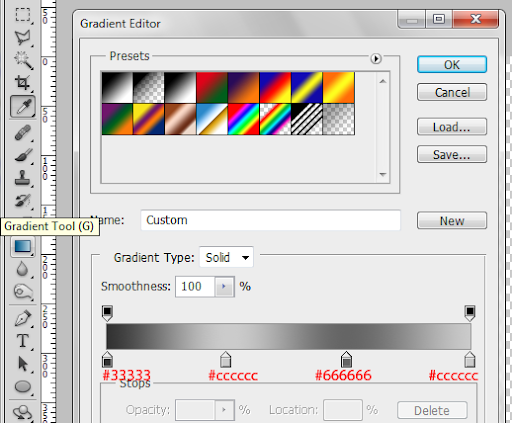Choose the Spectrum preset
The image size is (512, 423).
click(244, 119)
